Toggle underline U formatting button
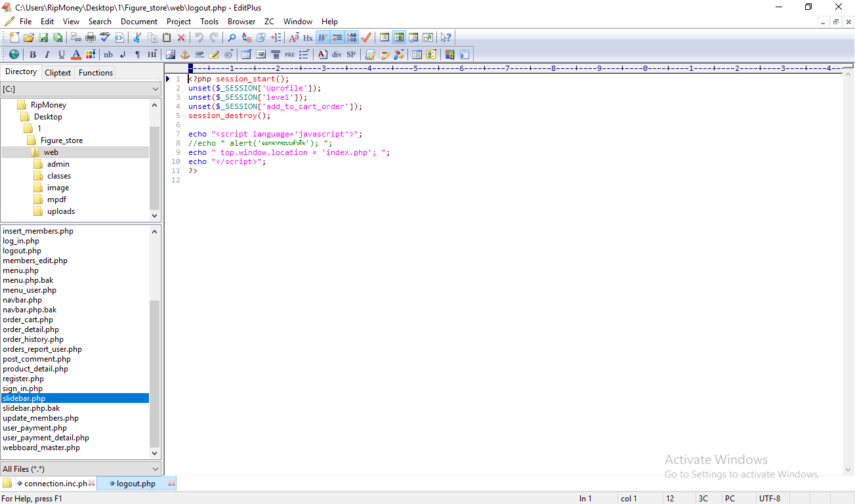 click(62, 54)
